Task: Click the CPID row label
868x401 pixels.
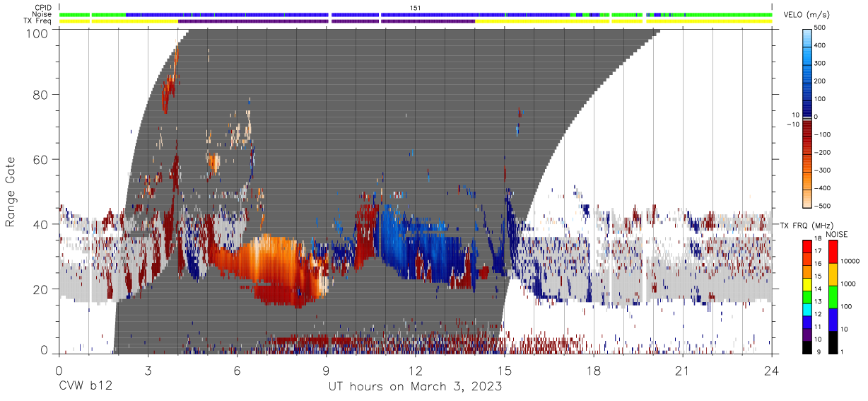Action: click(44, 7)
